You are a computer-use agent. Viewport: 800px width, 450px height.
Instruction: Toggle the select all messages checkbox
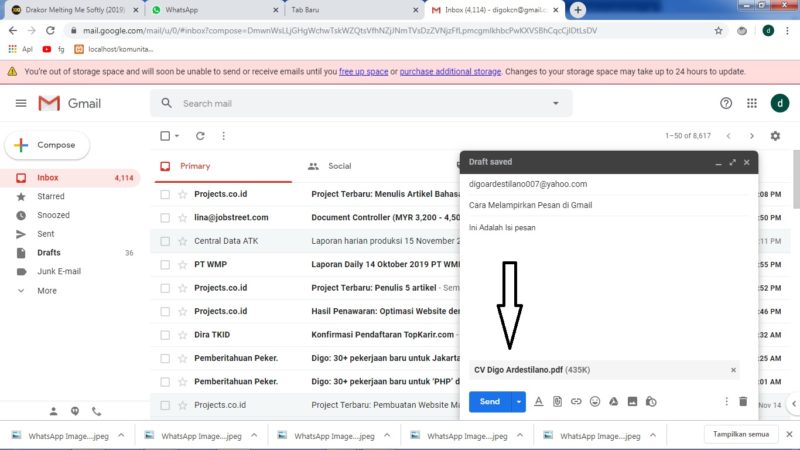pyautogui.click(x=165, y=136)
